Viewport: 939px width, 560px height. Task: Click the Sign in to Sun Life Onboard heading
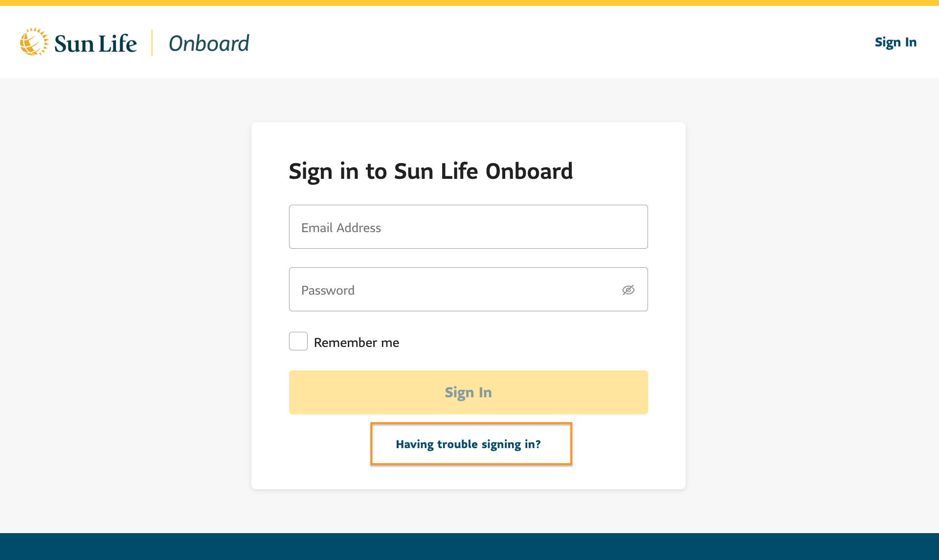(430, 171)
